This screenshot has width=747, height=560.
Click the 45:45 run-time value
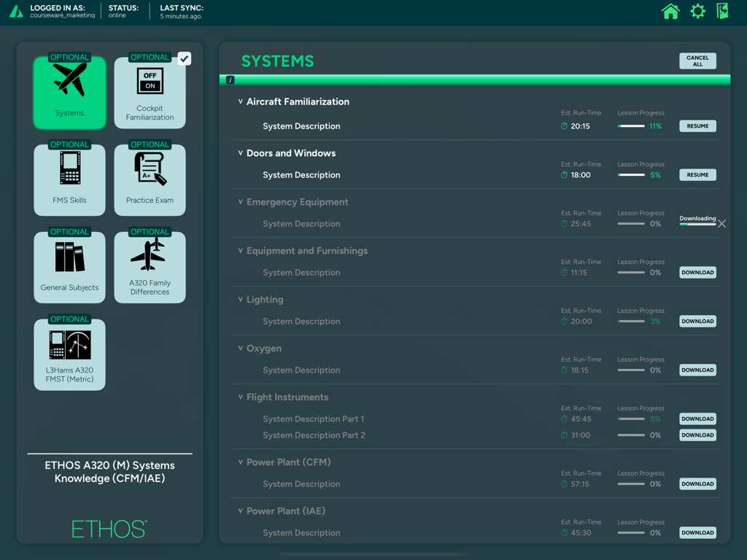tap(581, 419)
